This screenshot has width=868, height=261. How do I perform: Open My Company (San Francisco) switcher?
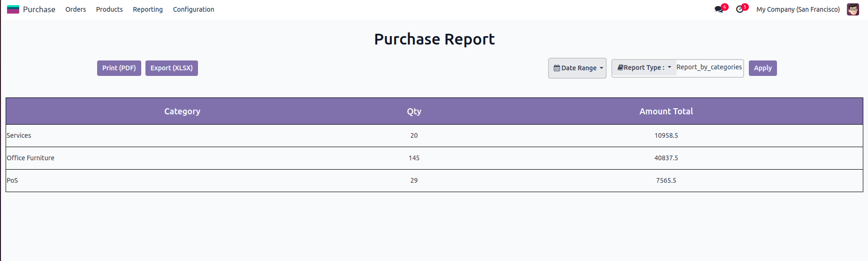click(798, 9)
